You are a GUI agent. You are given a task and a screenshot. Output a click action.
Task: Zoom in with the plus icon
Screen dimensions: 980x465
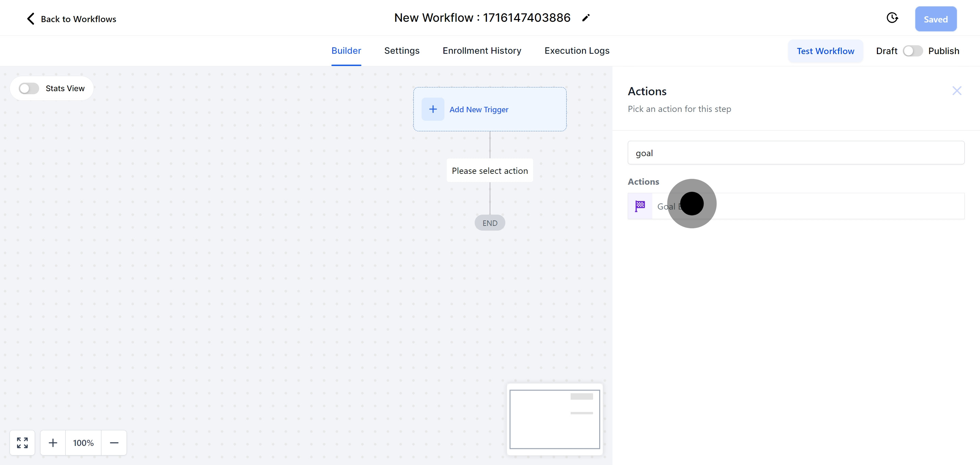pos(53,443)
